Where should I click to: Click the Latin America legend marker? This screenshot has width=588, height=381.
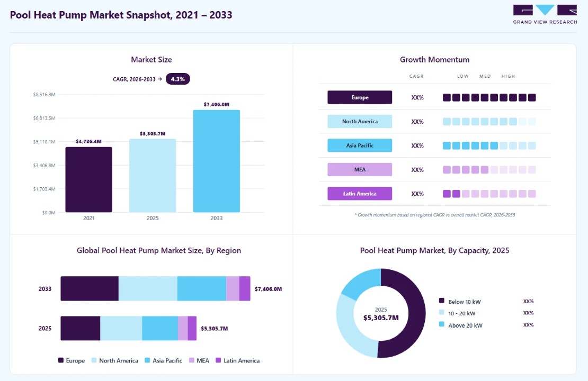[x=218, y=360]
